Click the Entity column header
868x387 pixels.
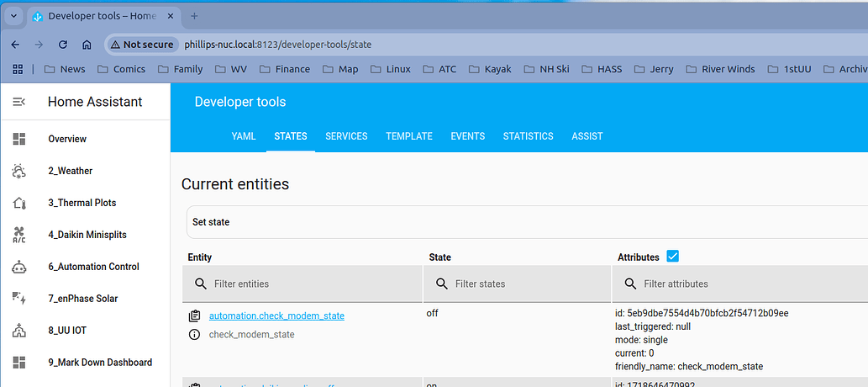click(200, 257)
